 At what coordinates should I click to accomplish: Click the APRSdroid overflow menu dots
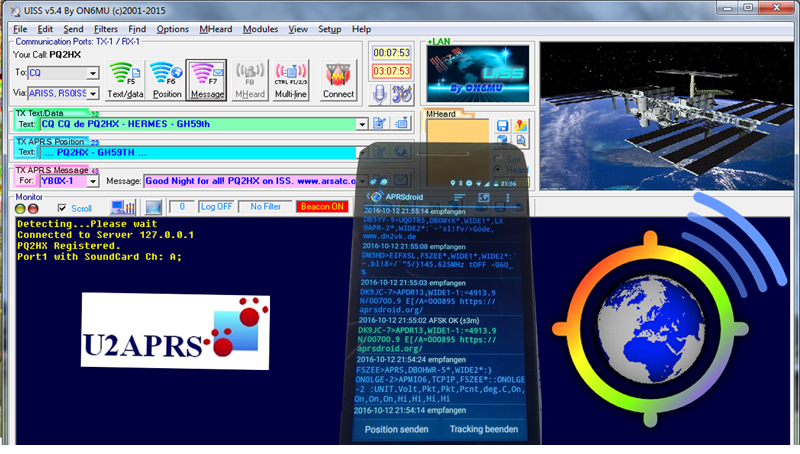pos(508,197)
